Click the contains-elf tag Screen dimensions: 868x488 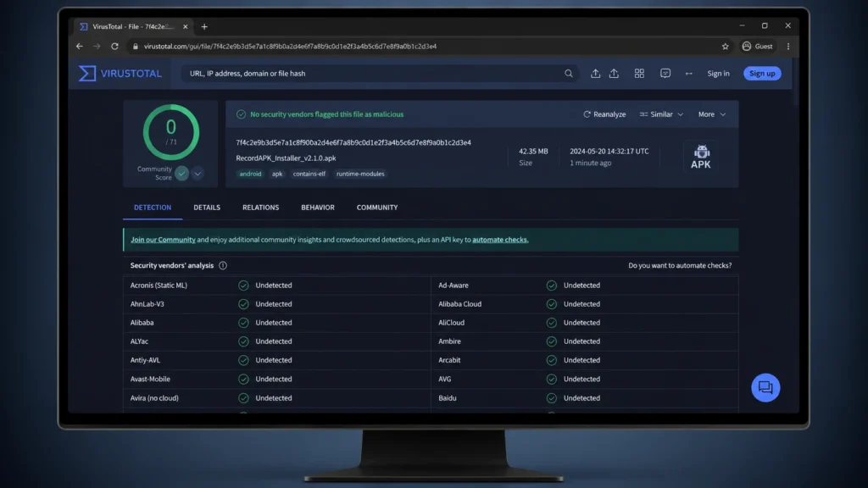[309, 174]
